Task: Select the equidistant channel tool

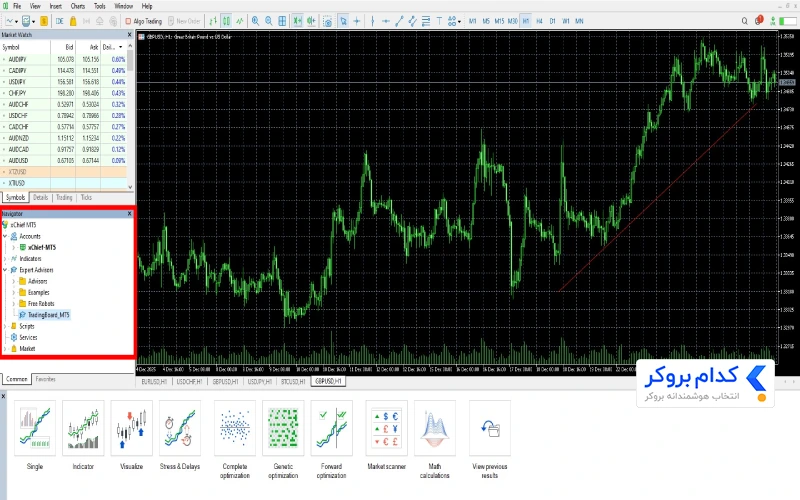Action: [412, 21]
